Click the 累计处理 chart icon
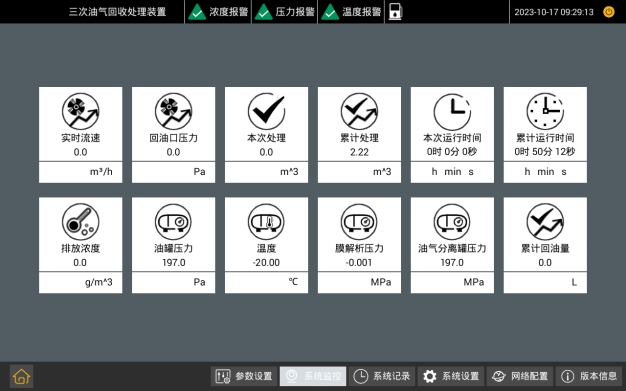 click(359, 111)
